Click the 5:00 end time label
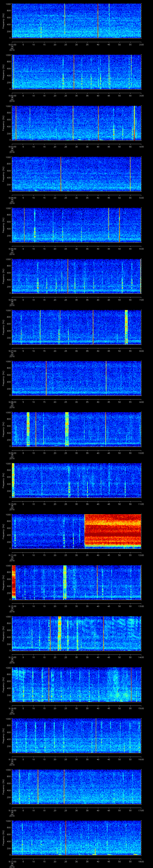The image size is (153, 868). click(141, 197)
